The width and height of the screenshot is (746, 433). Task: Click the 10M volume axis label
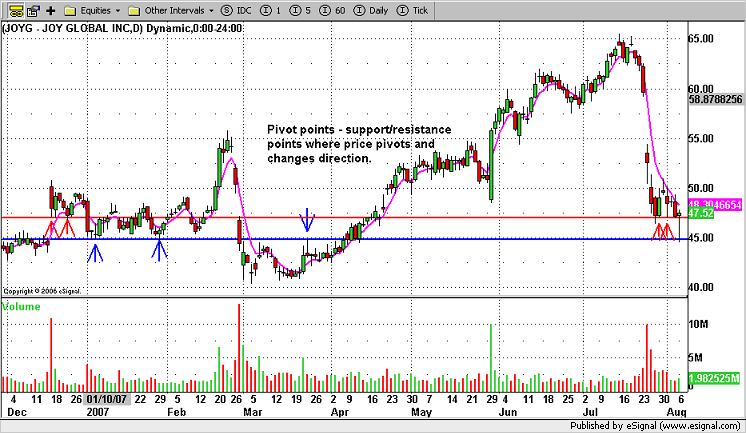coord(698,325)
